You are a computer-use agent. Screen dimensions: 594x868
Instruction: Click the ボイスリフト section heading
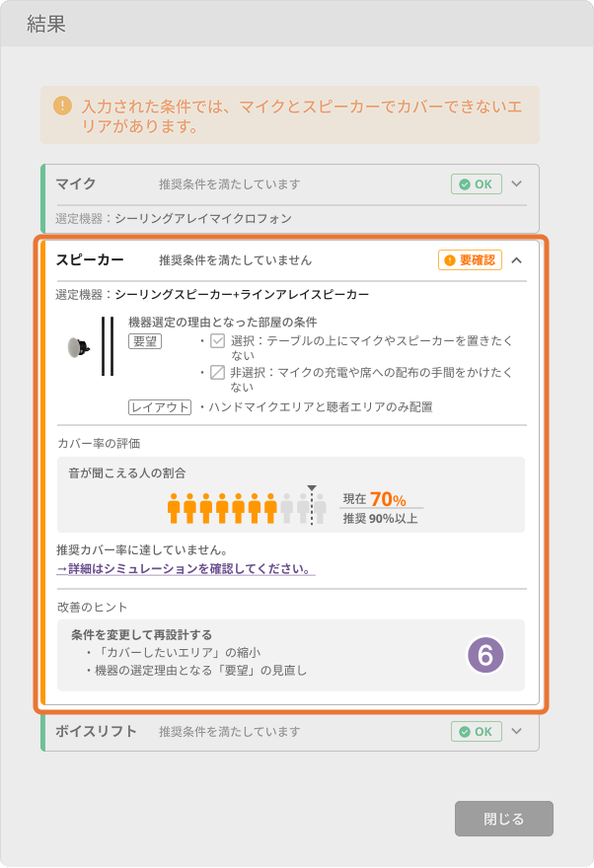point(96,731)
